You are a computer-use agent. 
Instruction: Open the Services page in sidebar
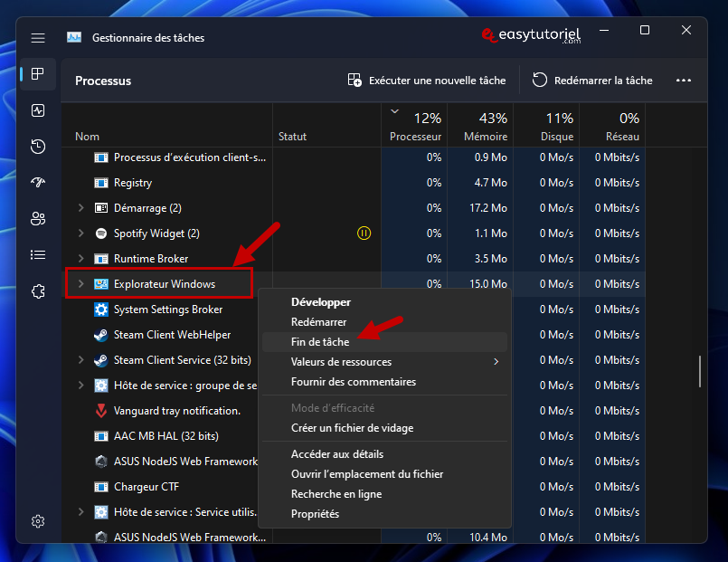coord(38,291)
